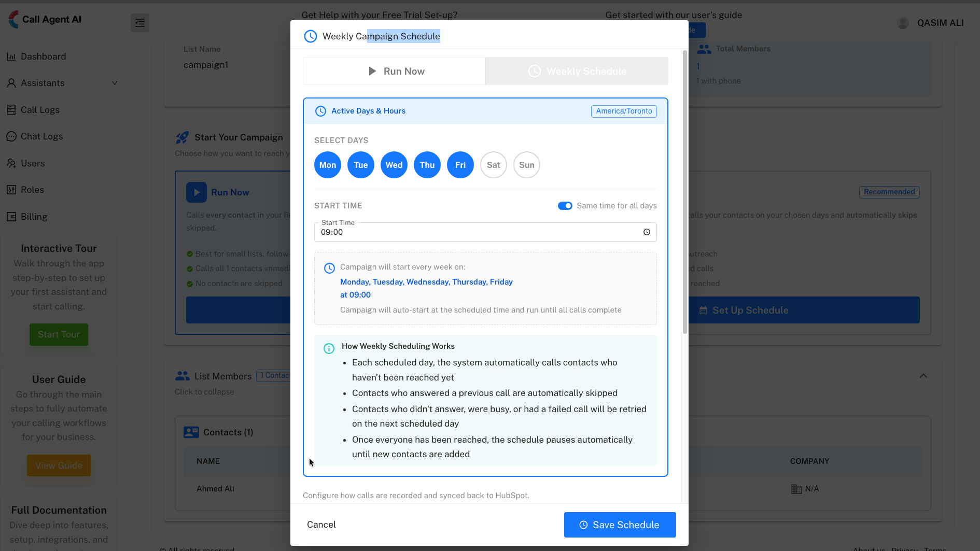The height and width of the screenshot is (551, 980).
Task: Click the Call Agent AI logo
Action: pyautogui.click(x=45, y=20)
